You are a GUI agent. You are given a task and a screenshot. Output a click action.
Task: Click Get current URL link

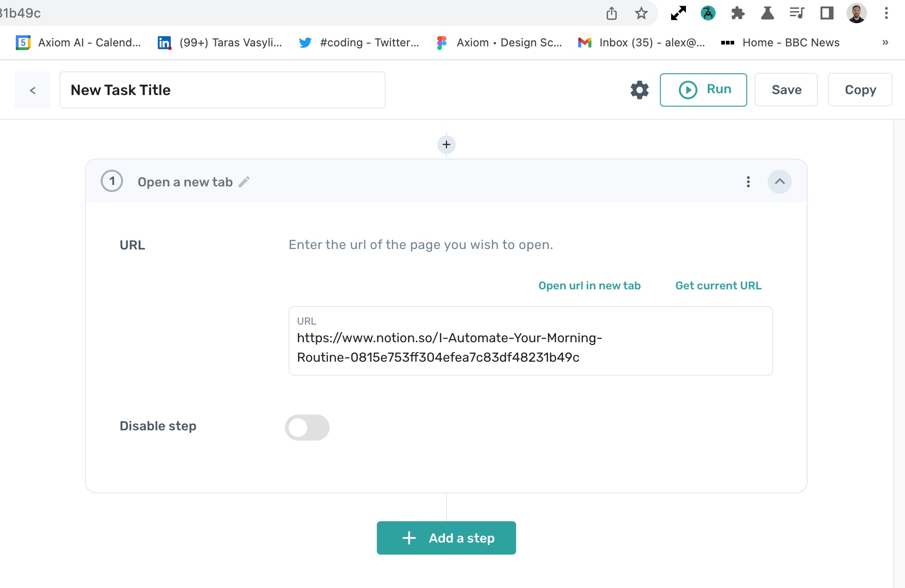pyautogui.click(x=718, y=286)
